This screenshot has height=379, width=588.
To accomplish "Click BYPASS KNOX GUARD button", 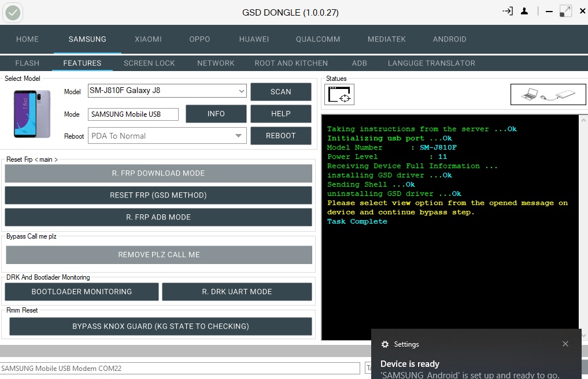I will 161,326.
